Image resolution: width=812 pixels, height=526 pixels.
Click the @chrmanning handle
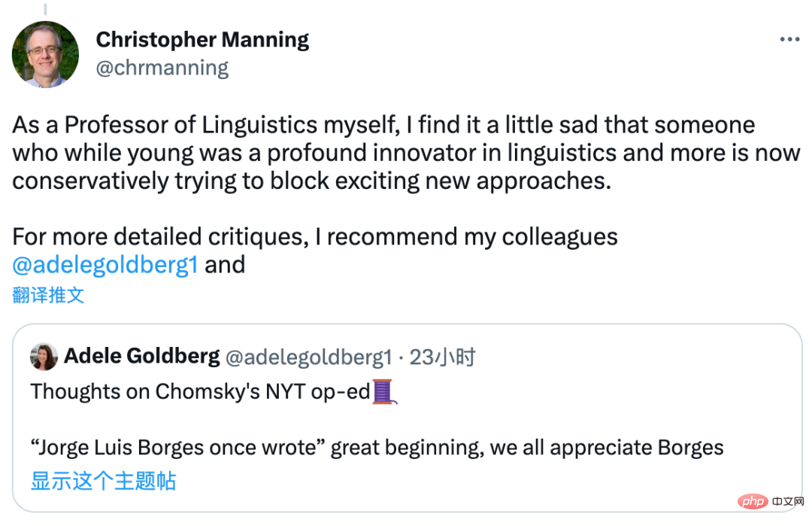[x=162, y=68]
